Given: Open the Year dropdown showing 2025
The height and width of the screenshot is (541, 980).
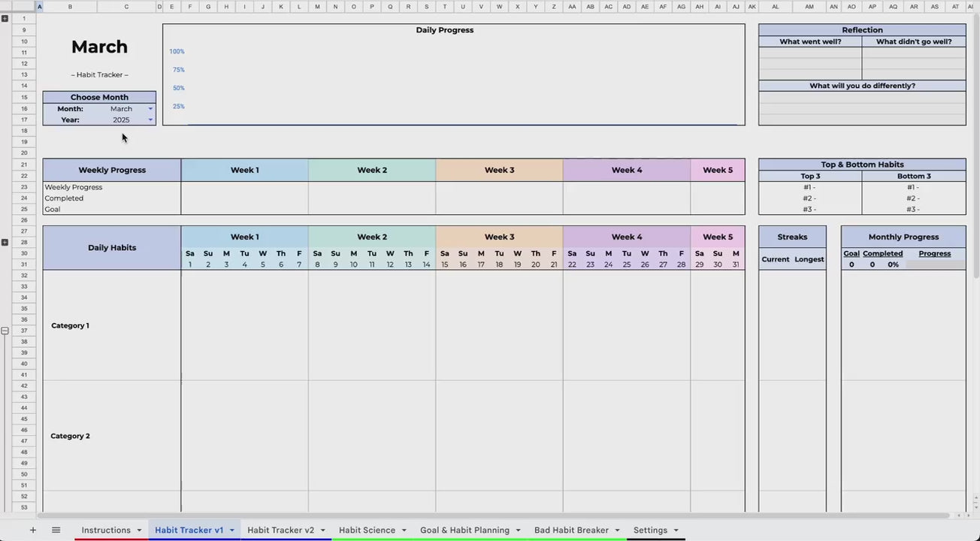Looking at the screenshot, I should click(150, 120).
